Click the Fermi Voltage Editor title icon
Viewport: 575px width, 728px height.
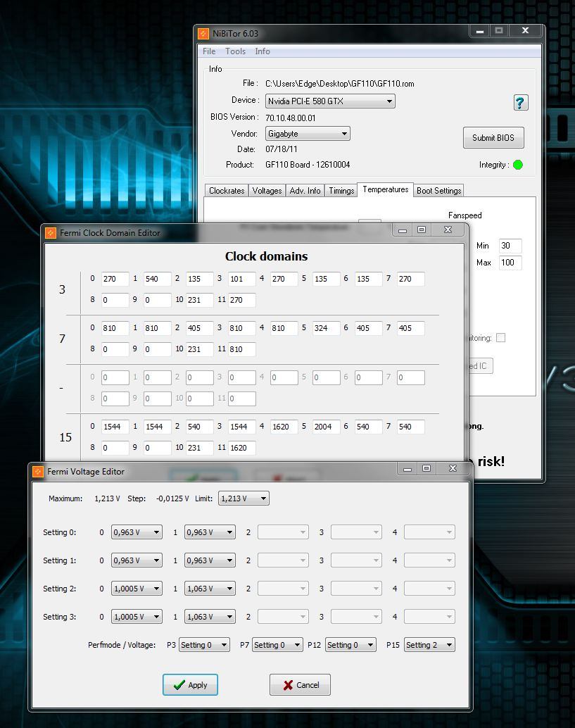tap(37, 471)
